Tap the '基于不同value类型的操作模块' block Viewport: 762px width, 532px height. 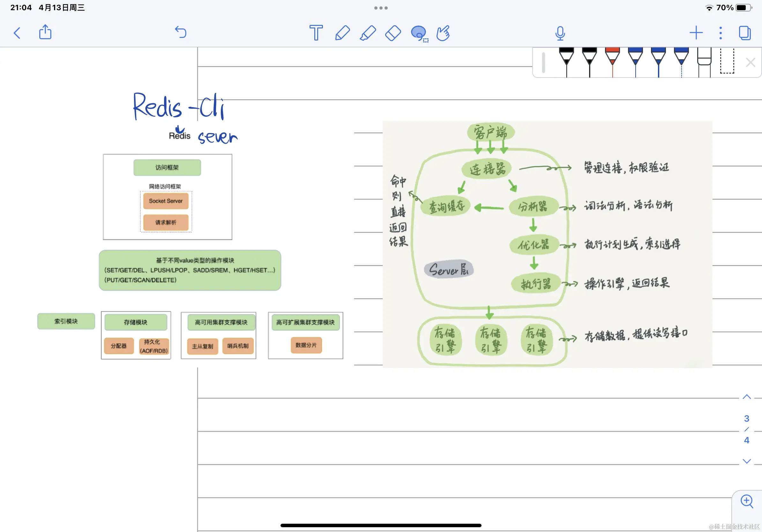pyautogui.click(x=190, y=270)
